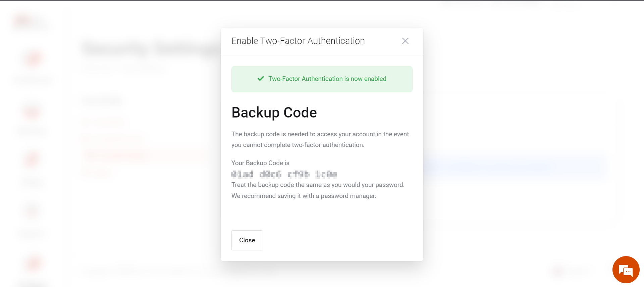644x287 pixels.
Task: Select the last red sidebar icon
Action: coord(33,264)
